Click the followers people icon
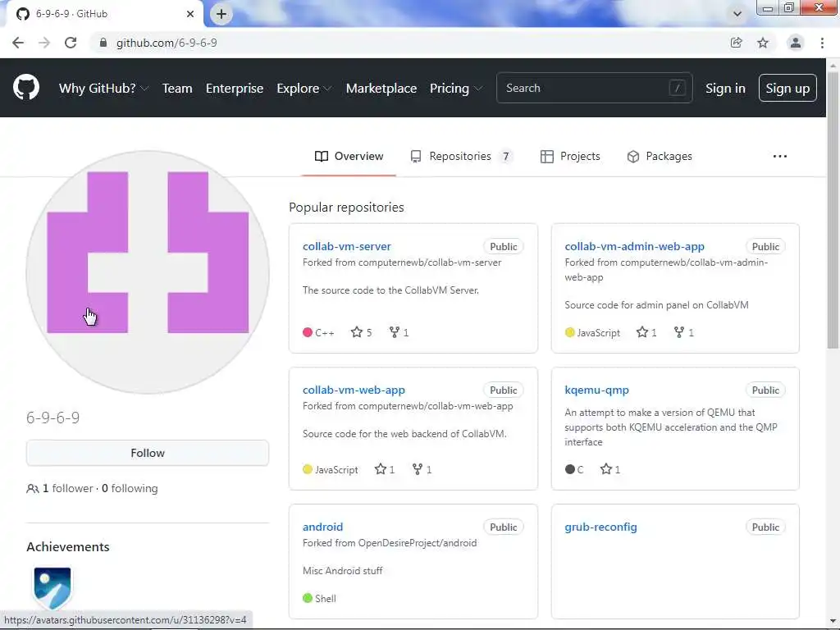 (33, 489)
